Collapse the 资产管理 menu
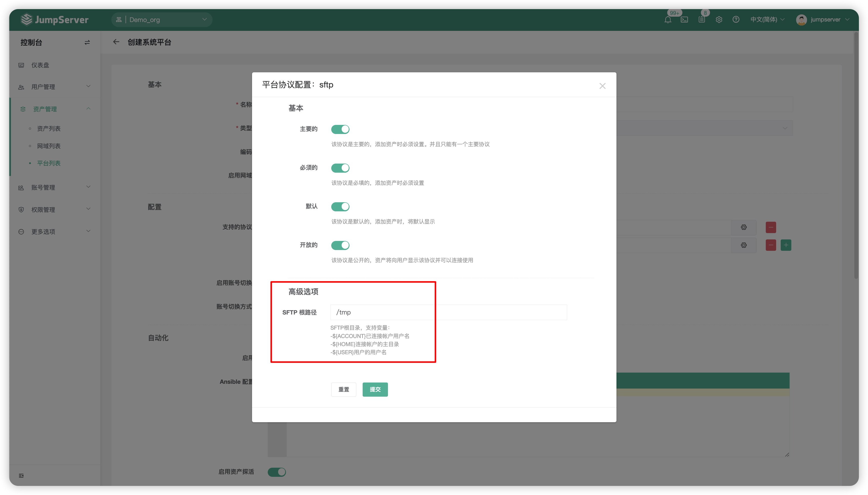Screen dimensions: 868x495 pyautogui.click(x=55, y=109)
